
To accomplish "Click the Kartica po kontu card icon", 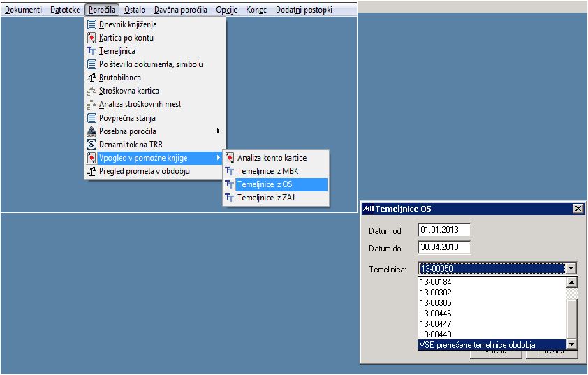I will tap(91, 38).
